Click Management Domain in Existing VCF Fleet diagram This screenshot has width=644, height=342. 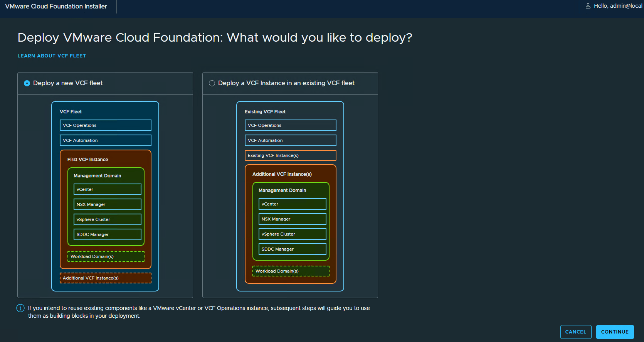coord(282,190)
